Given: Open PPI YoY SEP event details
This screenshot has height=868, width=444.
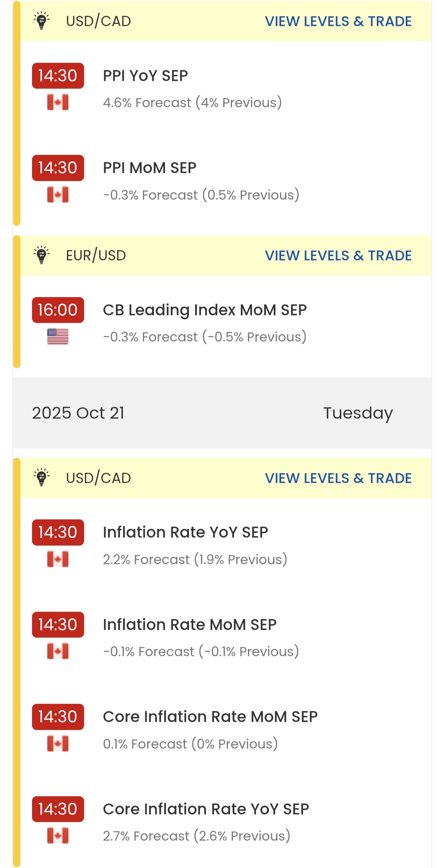Looking at the screenshot, I should coord(146,76).
